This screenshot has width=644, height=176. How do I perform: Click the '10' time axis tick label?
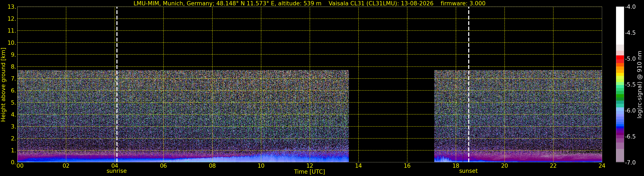261,166
